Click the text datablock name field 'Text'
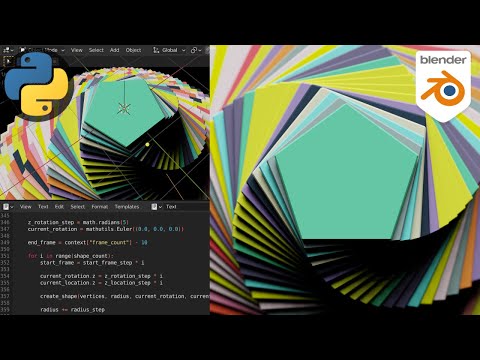Image resolution: width=480 pixels, height=360 pixels. (187, 207)
